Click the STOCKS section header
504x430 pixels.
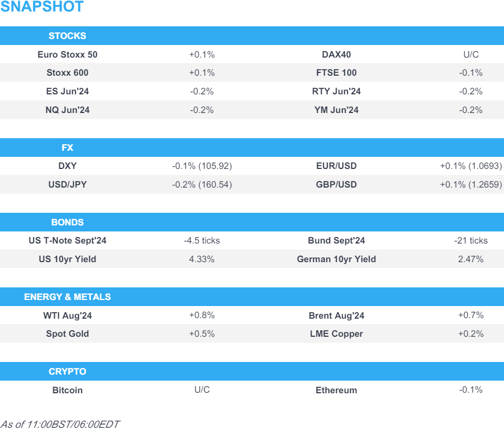(x=67, y=36)
